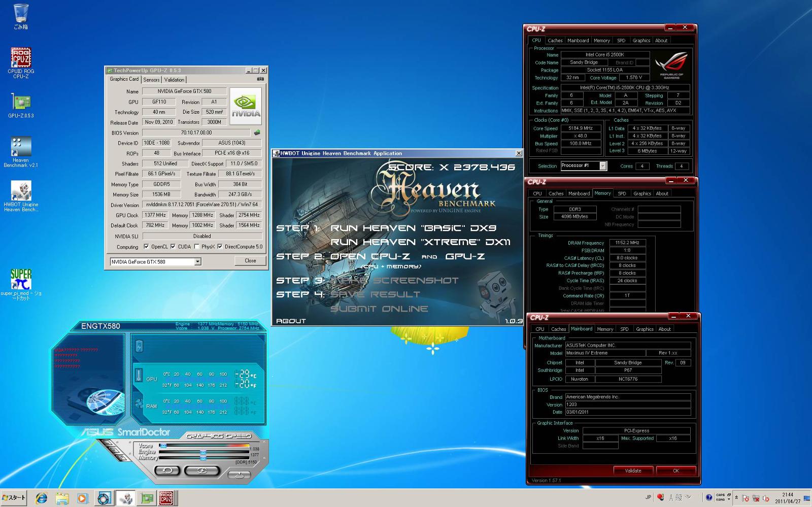This screenshot has height=507, width=812.
Task: Open Graphics tab in middle CPU-Z window
Action: point(642,193)
